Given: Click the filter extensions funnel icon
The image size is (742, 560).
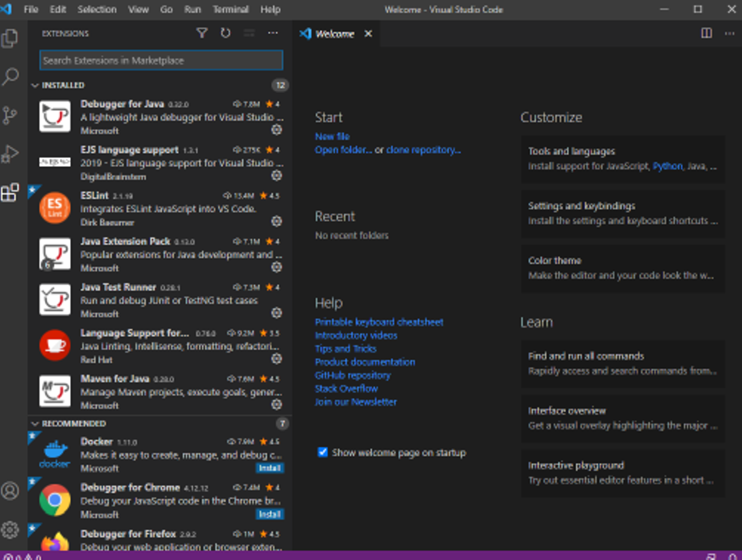Looking at the screenshot, I should [x=202, y=33].
